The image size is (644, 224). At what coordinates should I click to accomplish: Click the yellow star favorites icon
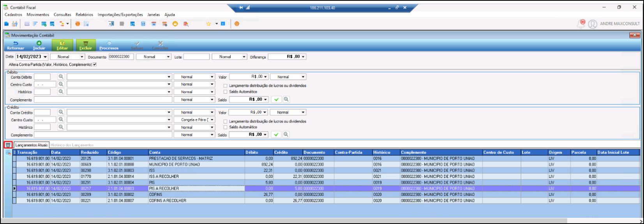point(208,24)
